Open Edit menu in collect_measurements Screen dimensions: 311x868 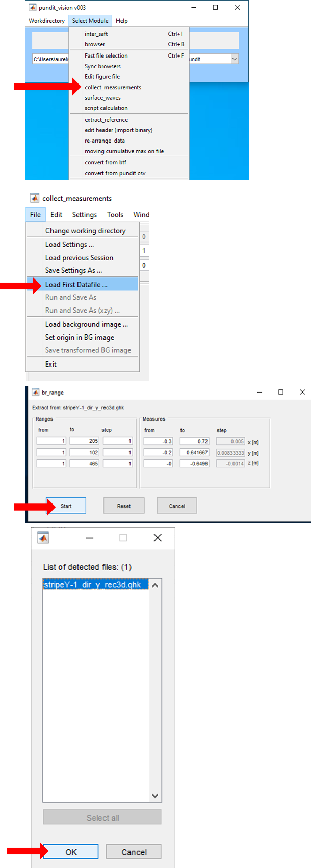point(57,215)
